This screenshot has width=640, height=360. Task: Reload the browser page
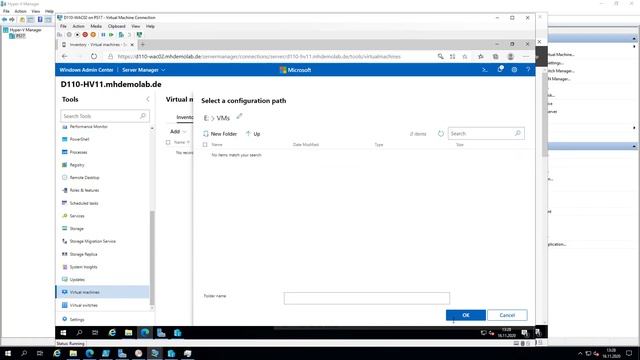[94, 56]
